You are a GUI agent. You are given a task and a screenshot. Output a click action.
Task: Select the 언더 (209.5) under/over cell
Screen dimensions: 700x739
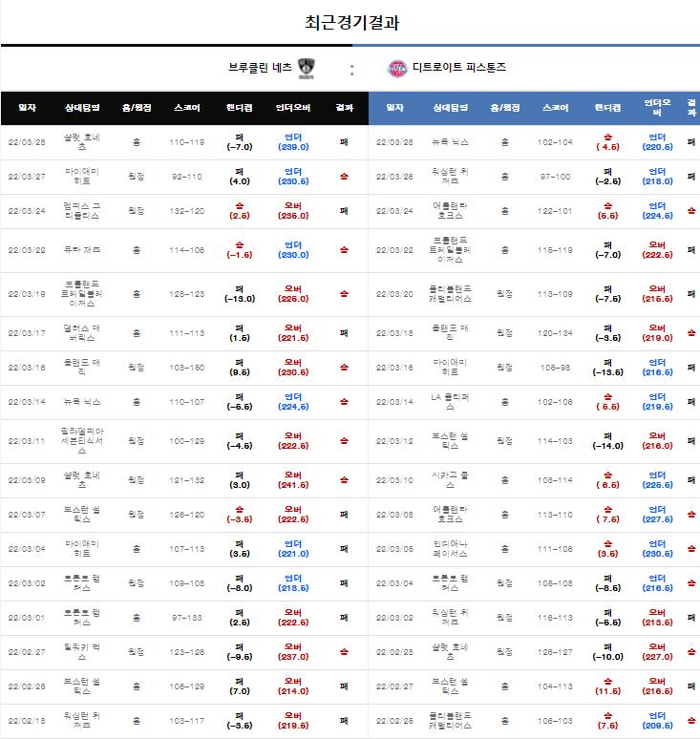[657, 721]
